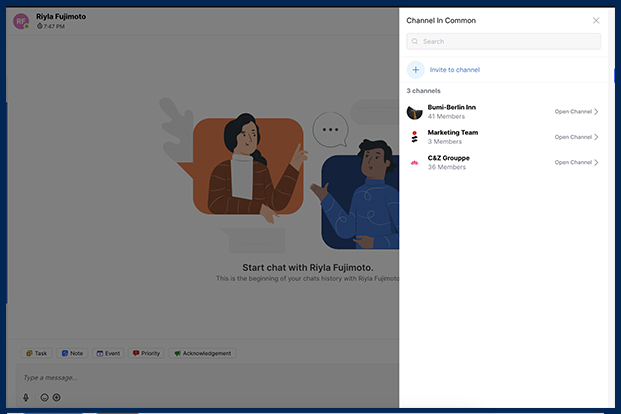Create a Task from the message toolbar
This screenshot has height=414, width=621.
point(36,353)
